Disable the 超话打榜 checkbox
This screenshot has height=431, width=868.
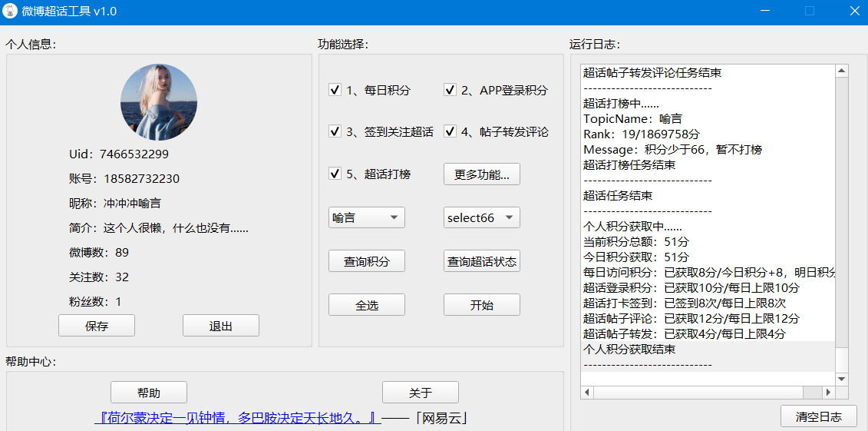[x=335, y=174]
